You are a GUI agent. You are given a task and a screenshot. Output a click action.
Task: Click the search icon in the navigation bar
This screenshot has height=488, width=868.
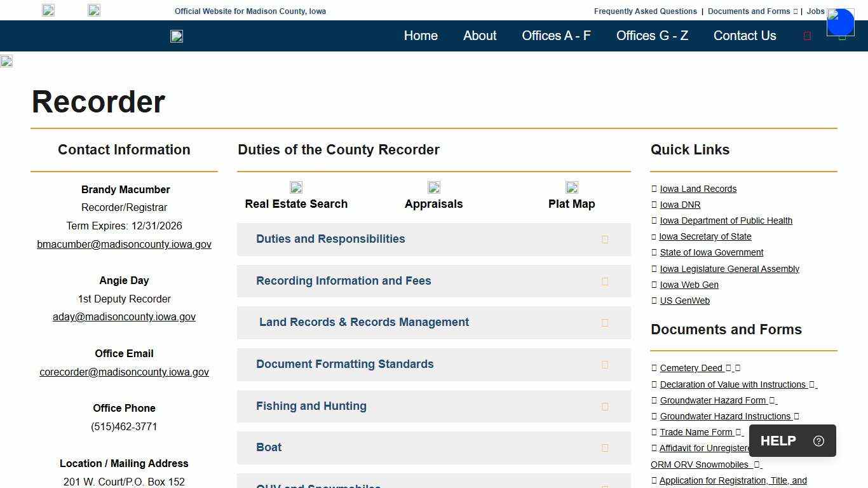[807, 36]
